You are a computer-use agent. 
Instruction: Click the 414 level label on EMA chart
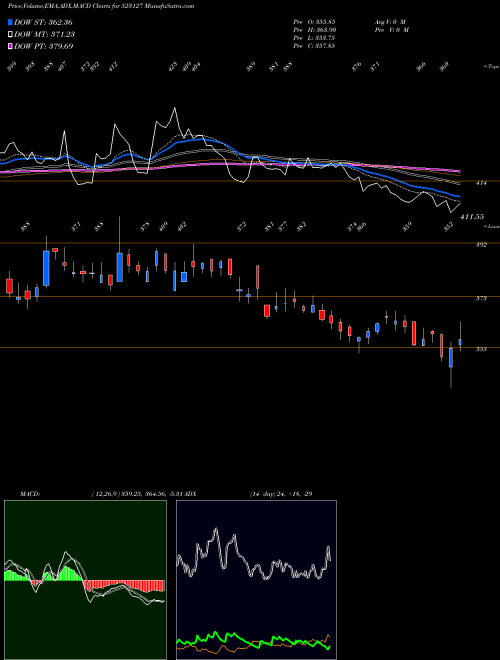[481, 183]
